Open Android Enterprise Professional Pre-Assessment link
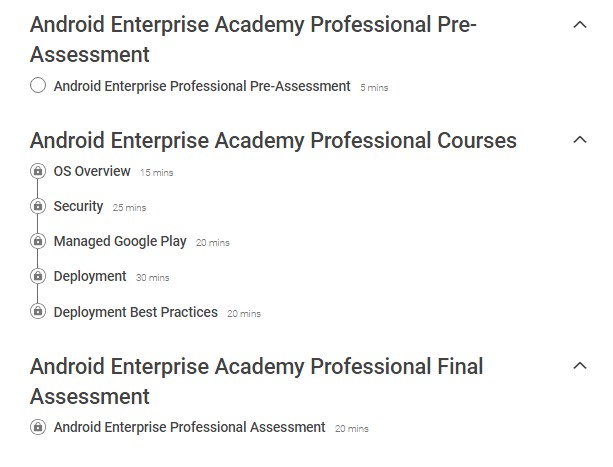Image resolution: width=613 pixels, height=467 pixels. coord(202,86)
